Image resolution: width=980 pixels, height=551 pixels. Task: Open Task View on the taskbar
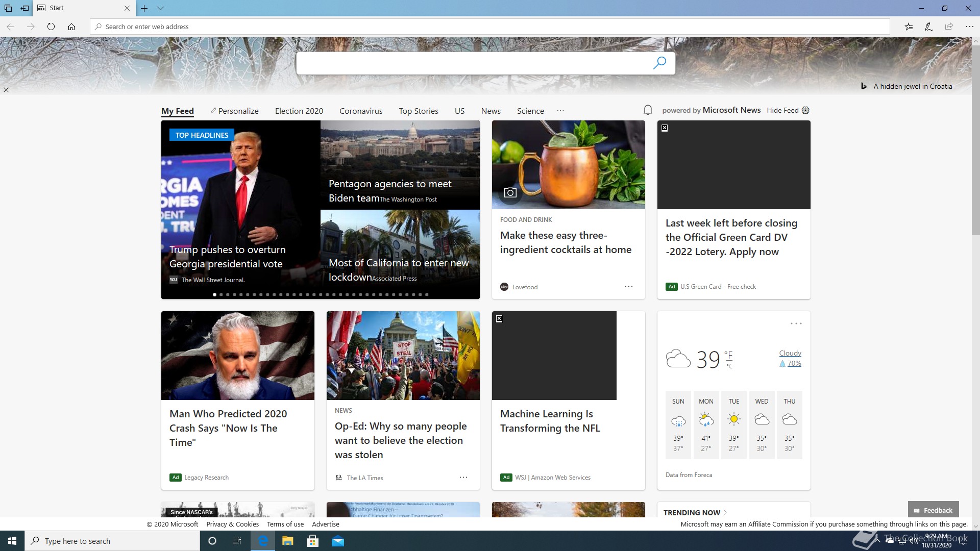tap(237, 541)
